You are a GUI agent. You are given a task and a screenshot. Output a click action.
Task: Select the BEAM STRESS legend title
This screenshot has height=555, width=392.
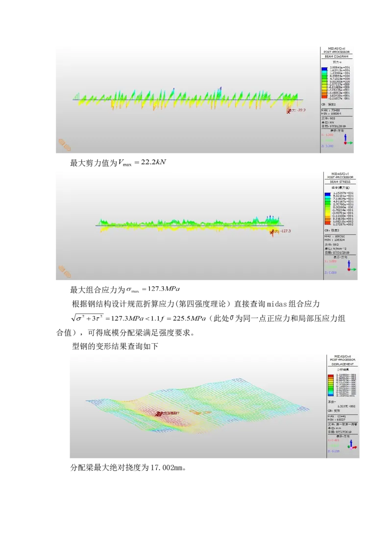pos(341,182)
